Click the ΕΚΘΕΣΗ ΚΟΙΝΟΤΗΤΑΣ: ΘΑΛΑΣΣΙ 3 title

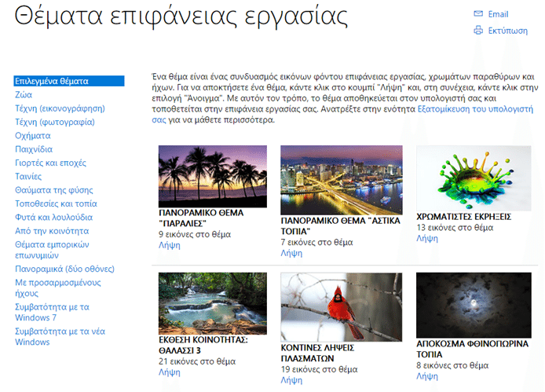203,345
